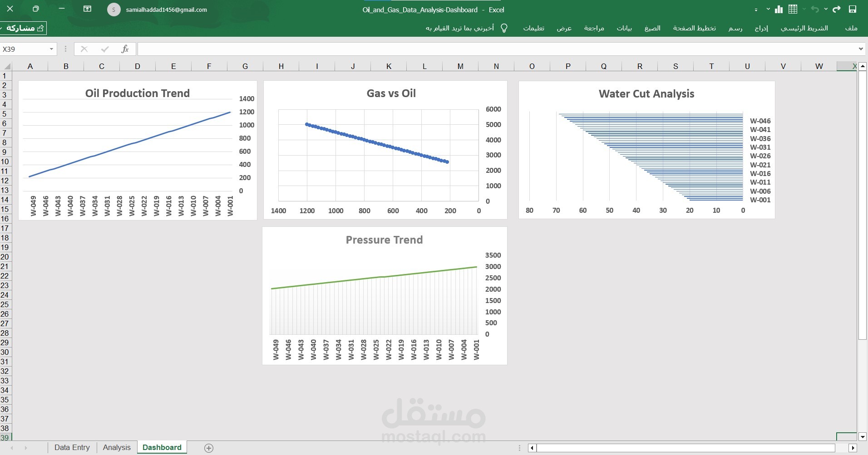Click the scatter points in Gas vs Oil chart
The height and width of the screenshot is (455, 868).
378,143
